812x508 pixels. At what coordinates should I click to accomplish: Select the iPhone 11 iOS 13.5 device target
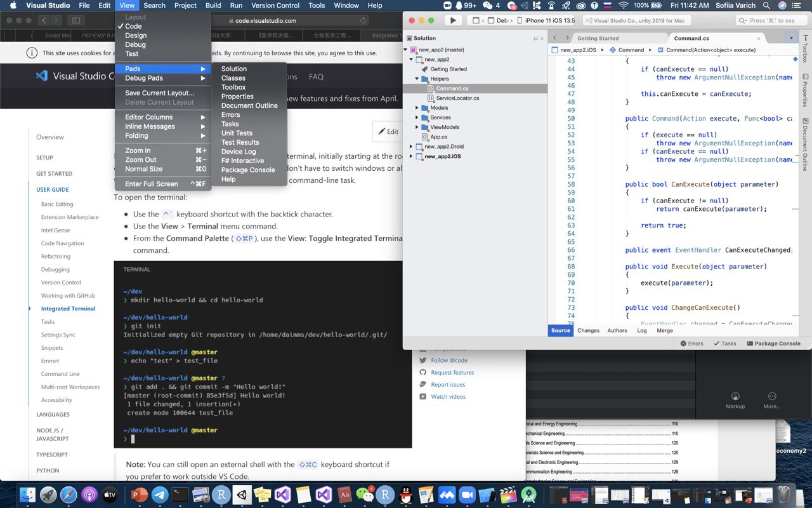[545, 20]
